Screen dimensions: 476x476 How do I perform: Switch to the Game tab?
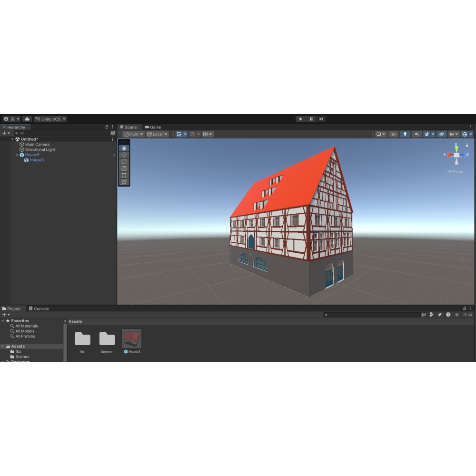(x=153, y=127)
